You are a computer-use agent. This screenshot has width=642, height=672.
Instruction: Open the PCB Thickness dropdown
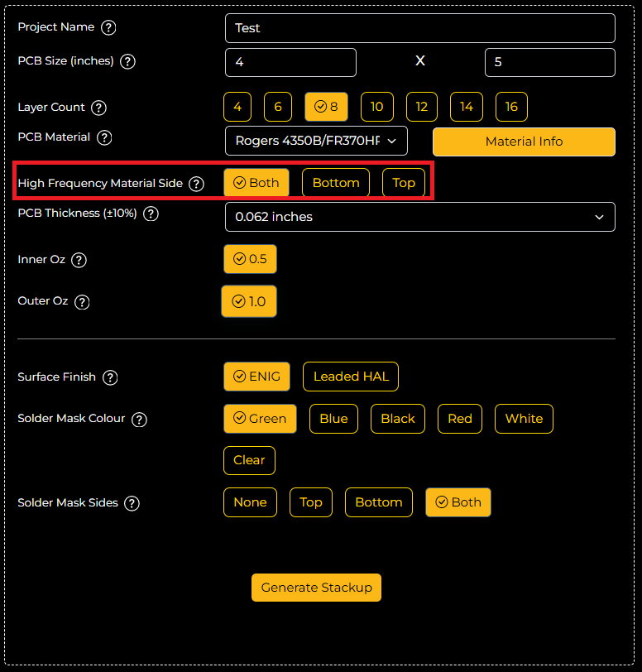(419, 217)
